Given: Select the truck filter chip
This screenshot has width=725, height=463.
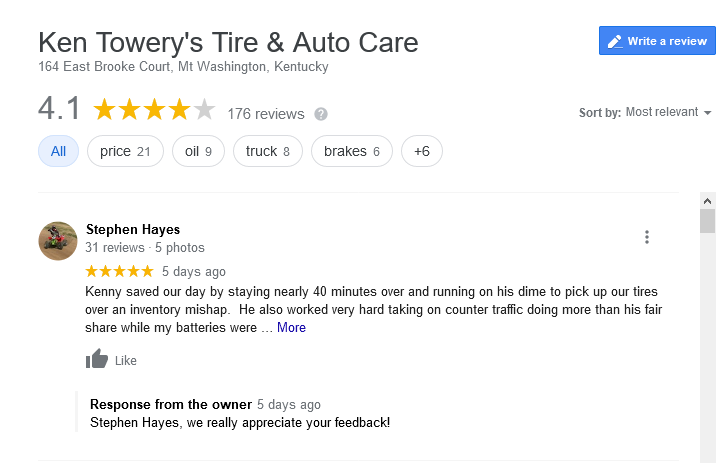Looking at the screenshot, I should click(267, 151).
